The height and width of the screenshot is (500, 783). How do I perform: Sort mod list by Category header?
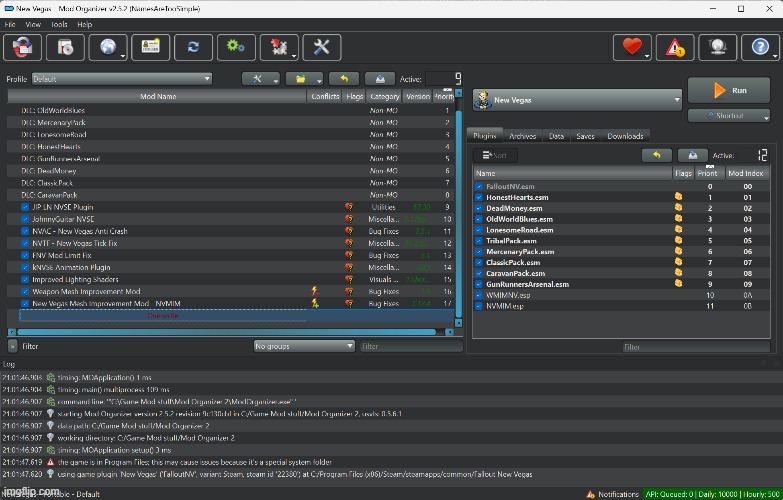(x=385, y=96)
